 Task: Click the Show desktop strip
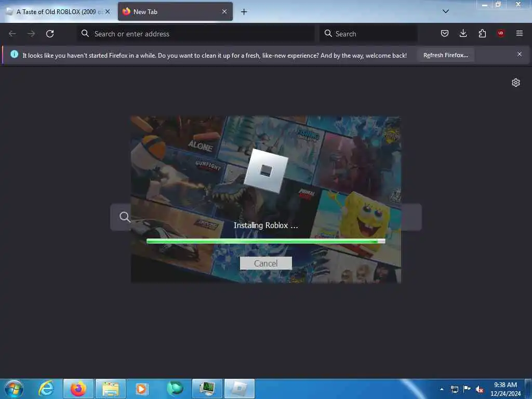[528, 389]
